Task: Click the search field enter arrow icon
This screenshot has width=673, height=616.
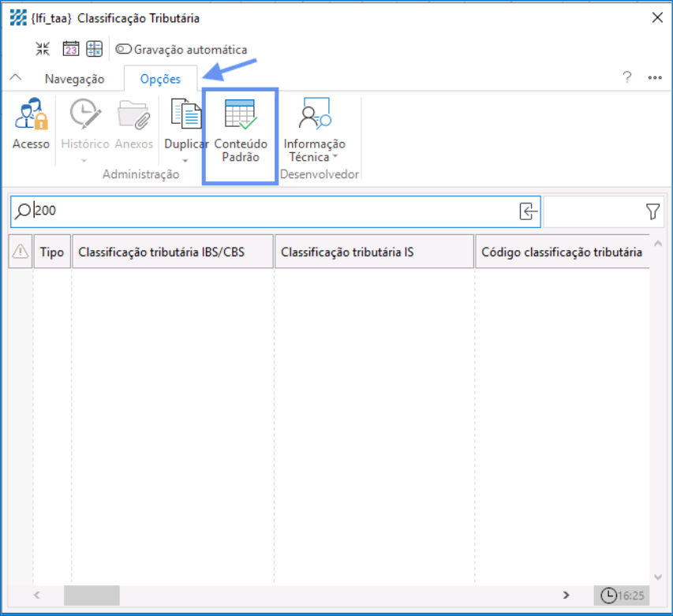Action: click(x=528, y=211)
